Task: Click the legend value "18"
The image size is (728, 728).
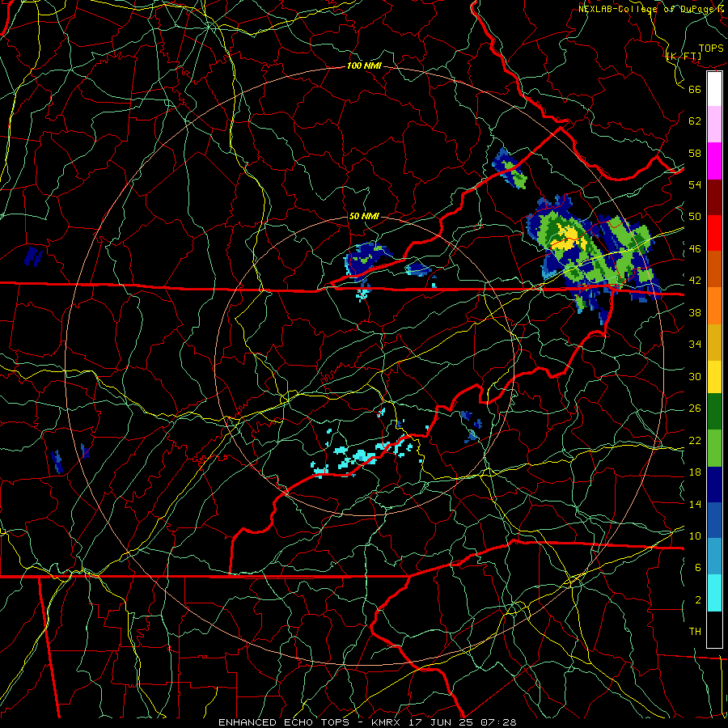Action: 695,472
